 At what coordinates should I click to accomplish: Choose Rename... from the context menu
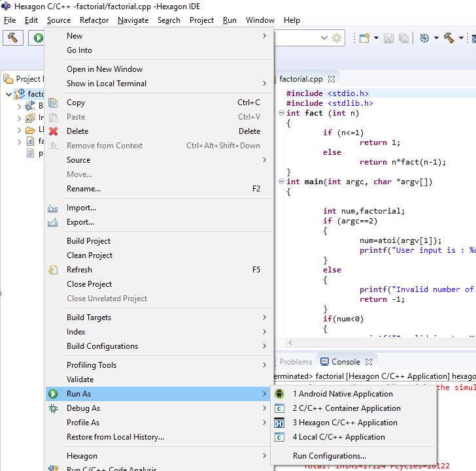(x=160, y=189)
